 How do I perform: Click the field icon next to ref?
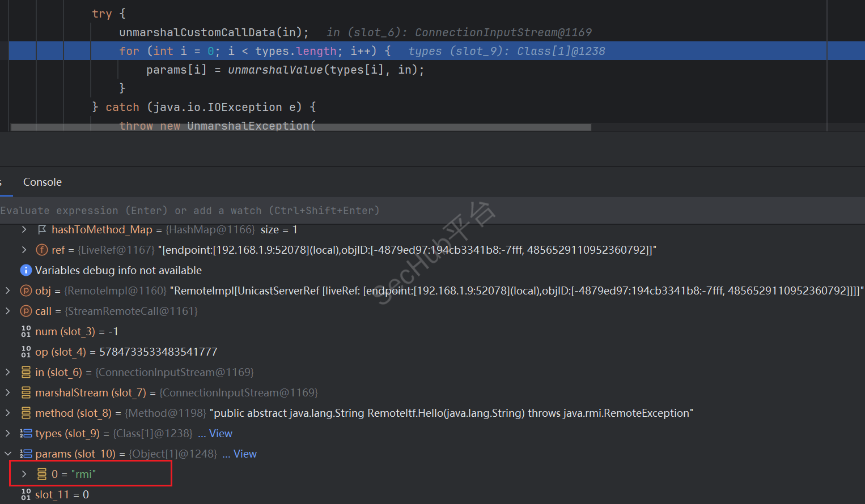point(42,250)
